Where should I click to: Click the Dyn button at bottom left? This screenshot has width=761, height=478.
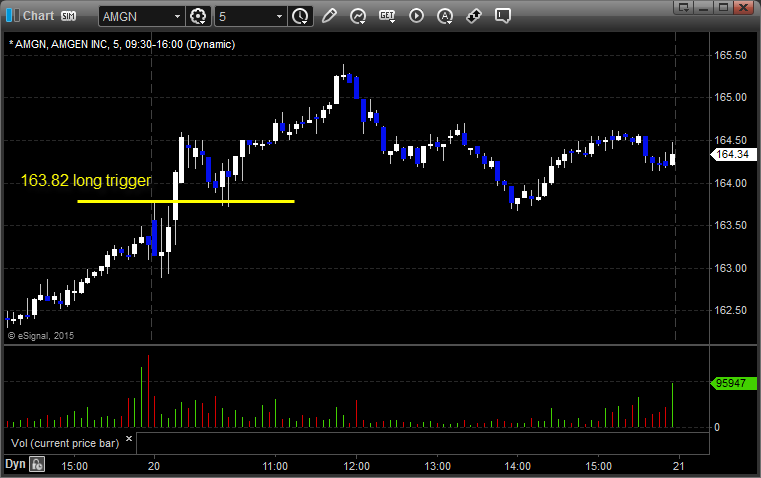15,464
